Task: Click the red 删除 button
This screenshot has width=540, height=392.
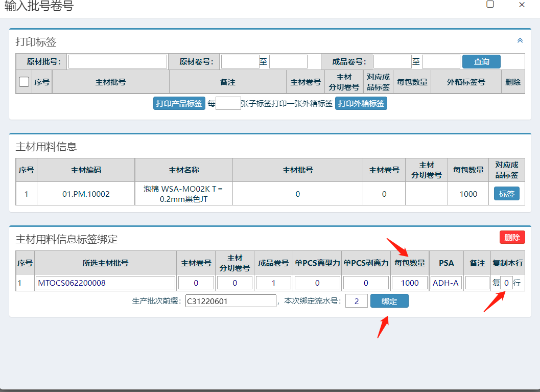Action: [512, 237]
